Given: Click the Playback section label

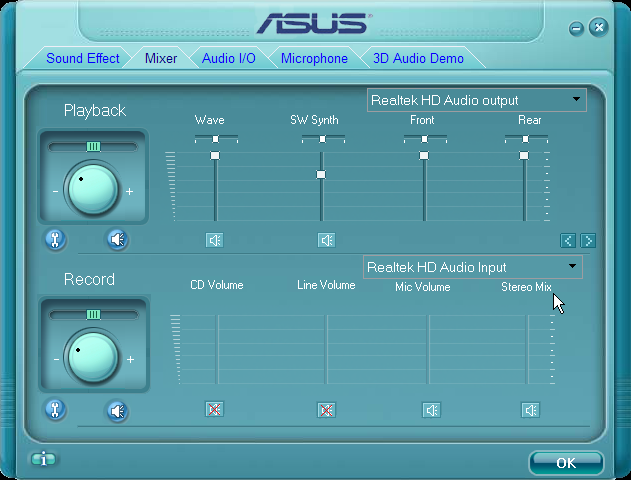Looking at the screenshot, I should tap(95, 110).
